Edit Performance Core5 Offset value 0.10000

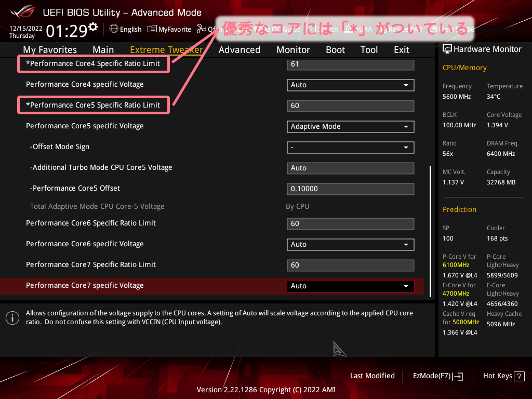351,189
